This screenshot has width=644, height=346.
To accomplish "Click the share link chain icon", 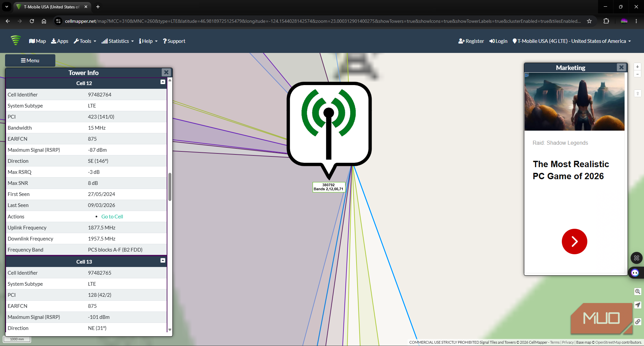I will [x=638, y=322].
